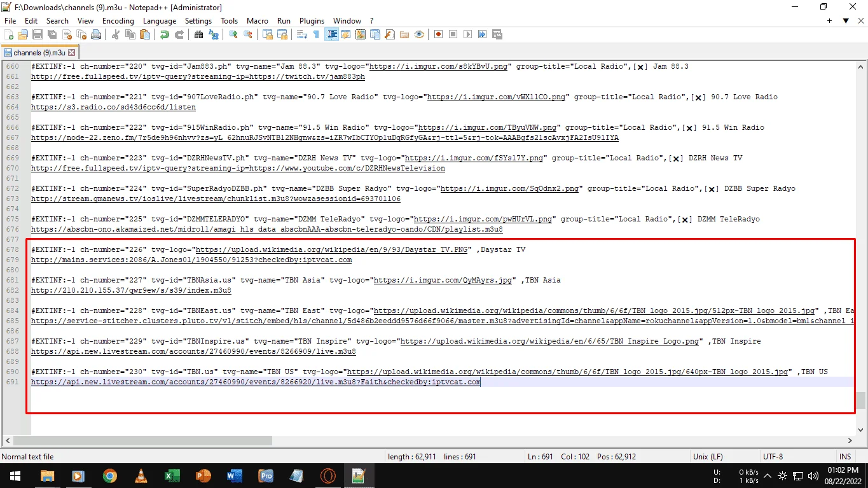868x488 pixels.
Task: Click the Stop recording macro icon
Action: point(453,34)
